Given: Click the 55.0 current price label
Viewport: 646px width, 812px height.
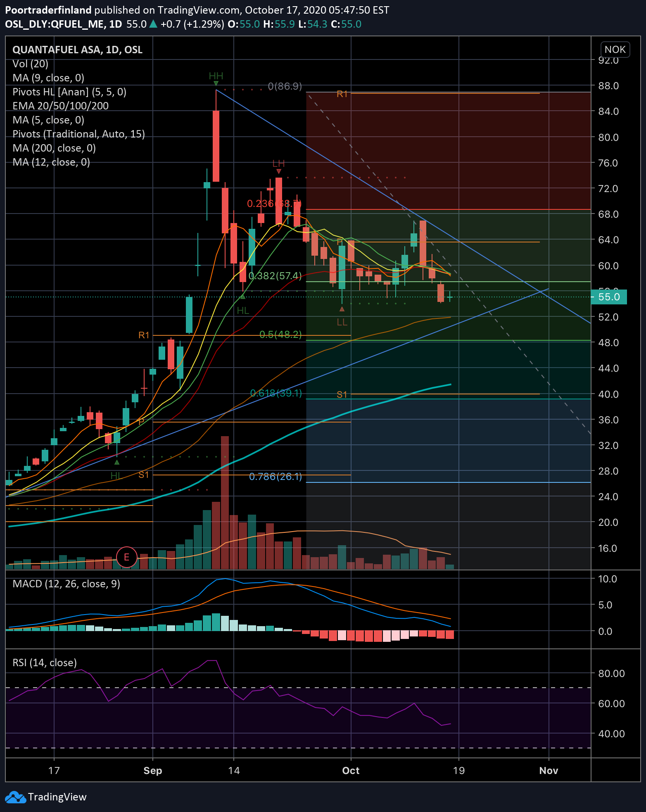Looking at the screenshot, I should tap(609, 297).
